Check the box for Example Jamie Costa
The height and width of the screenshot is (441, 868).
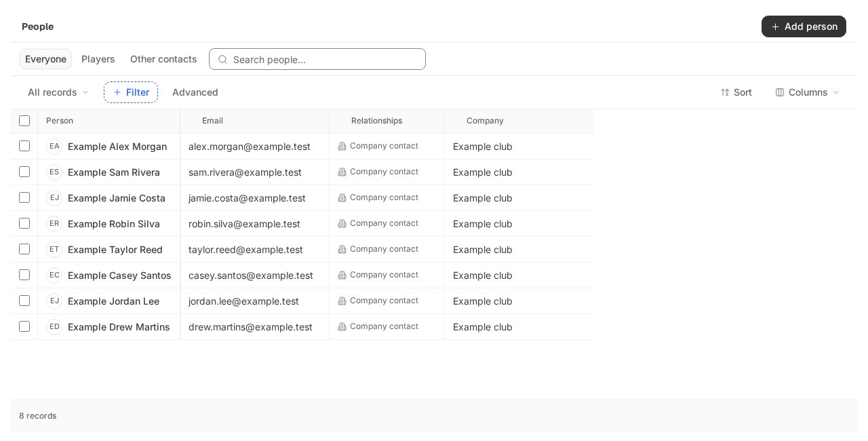point(24,197)
